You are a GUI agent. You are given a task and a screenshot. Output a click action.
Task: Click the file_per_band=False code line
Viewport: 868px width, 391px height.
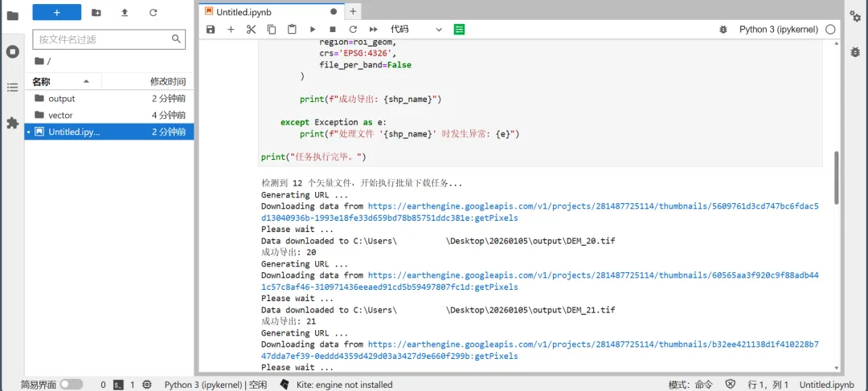click(366, 65)
